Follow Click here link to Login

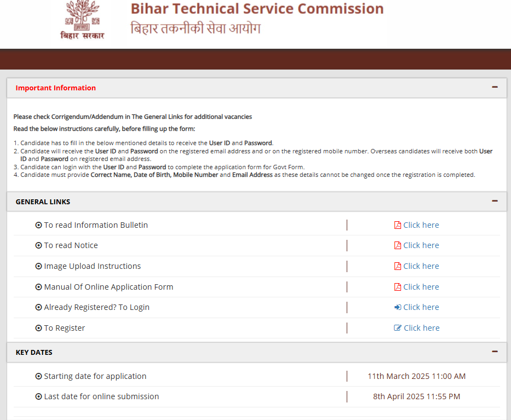click(x=421, y=307)
